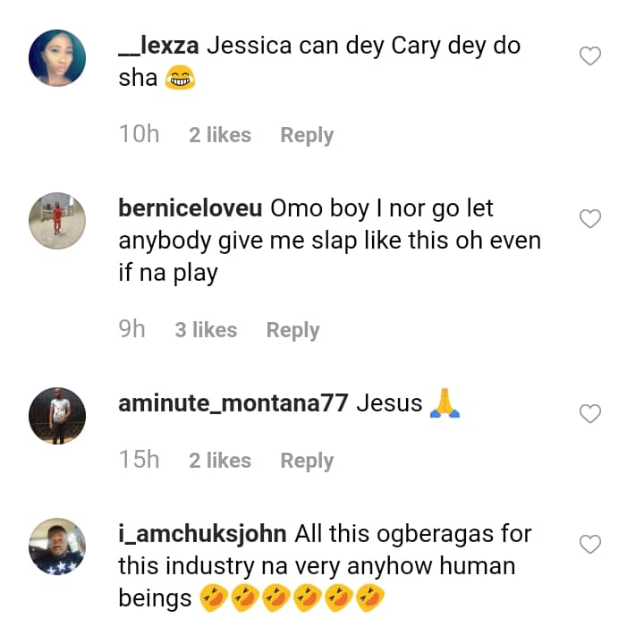The height and width of the screenshot is (644, 644).
Task: Heart the comment from i_amchuksjohn
Action: pos(590,544)
